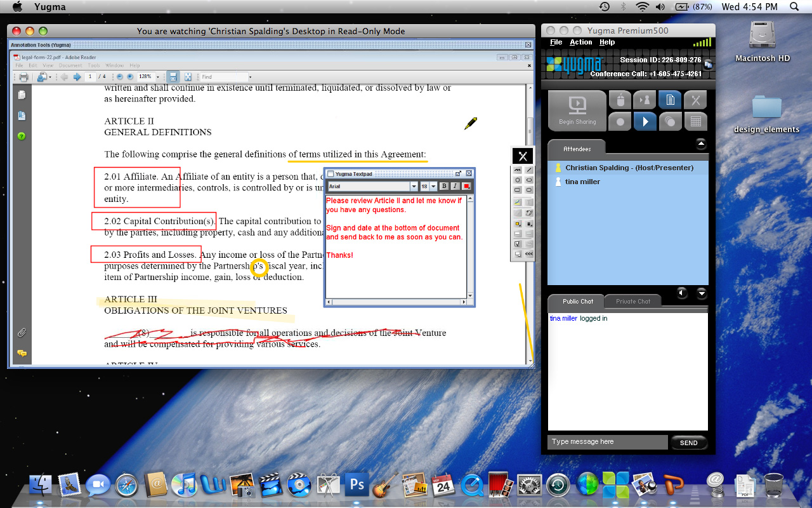812x508 pixels.
Task: Open the Attachments paperclip panel in Adobe Reader
Action: [22, 333]
